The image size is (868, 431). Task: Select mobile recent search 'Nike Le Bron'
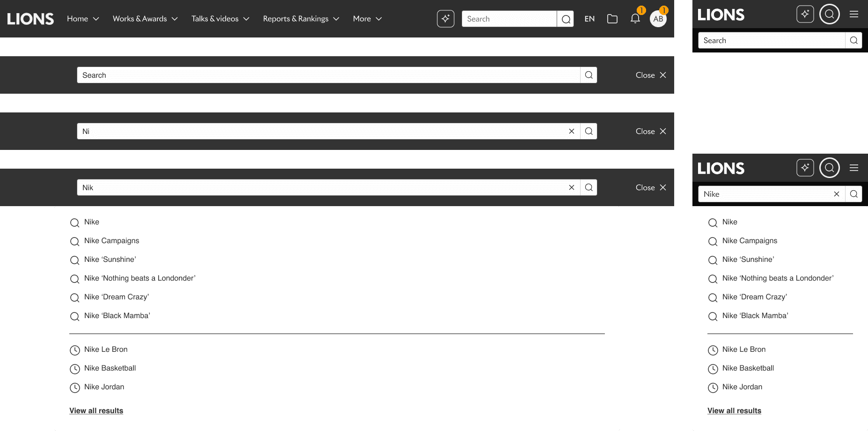tap(737, 349)
